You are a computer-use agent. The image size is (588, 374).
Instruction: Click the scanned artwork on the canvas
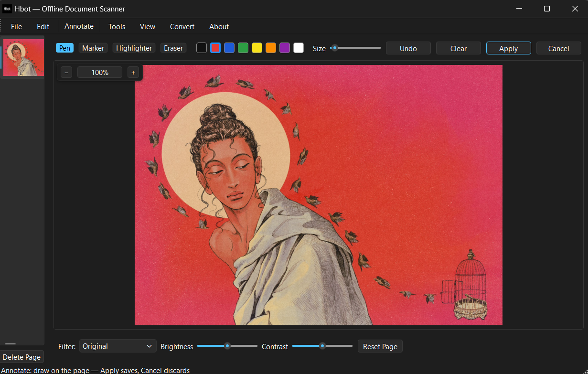tap(319, 195)
